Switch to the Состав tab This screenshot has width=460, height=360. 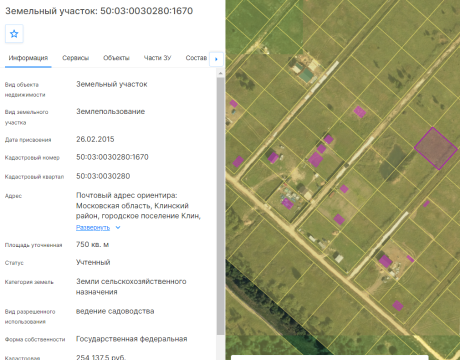pyautogui.click(x=196, y=58)
